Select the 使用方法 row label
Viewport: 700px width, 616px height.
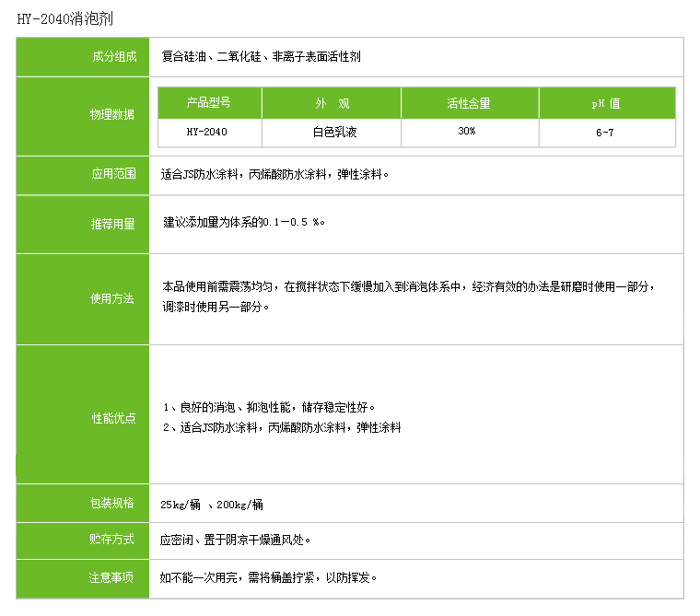[x=112, y=298]
